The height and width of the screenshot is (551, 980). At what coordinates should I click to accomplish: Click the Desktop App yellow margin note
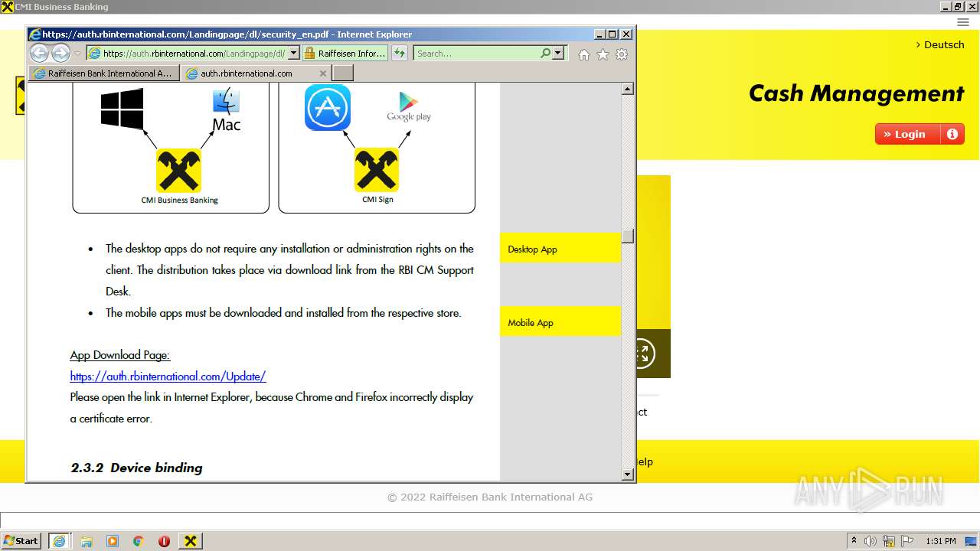point(560,249)
